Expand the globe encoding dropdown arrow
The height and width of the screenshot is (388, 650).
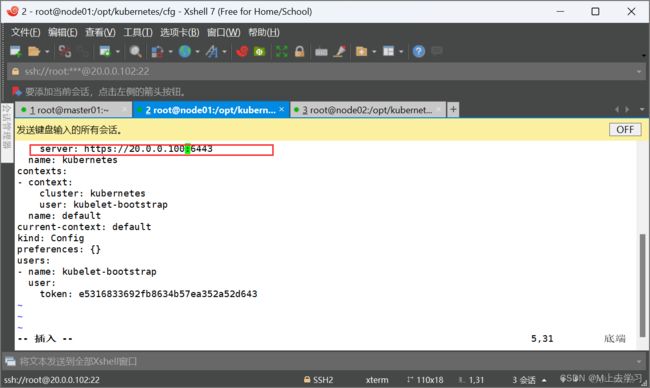197,52
